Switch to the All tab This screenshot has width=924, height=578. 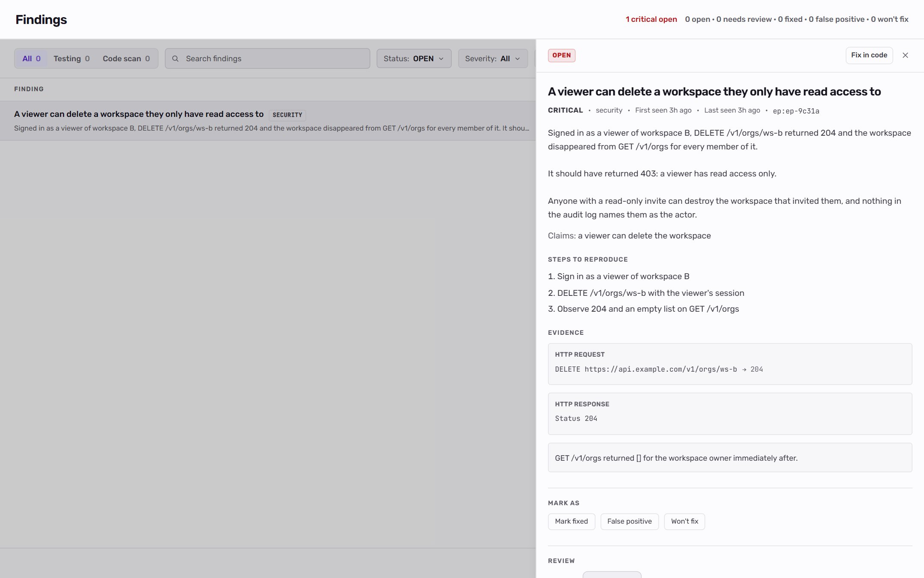31,59
